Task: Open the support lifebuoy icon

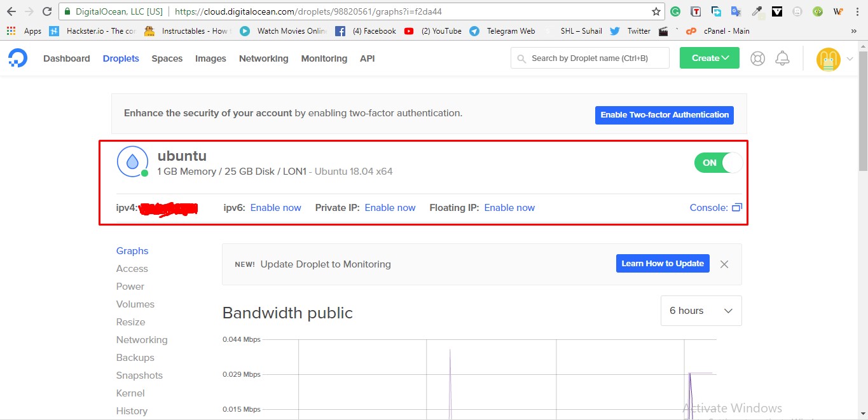Action: (757, 58)
